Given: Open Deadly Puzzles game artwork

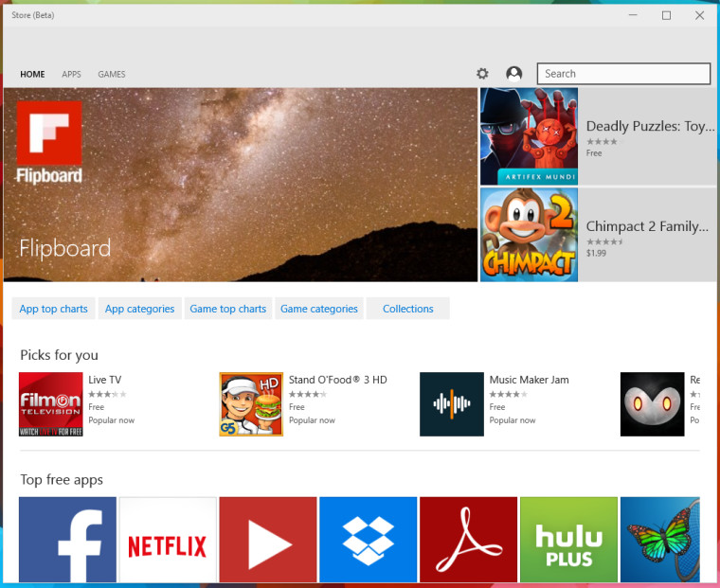Looking at the screenshot, I should click(x=529, y=136).
